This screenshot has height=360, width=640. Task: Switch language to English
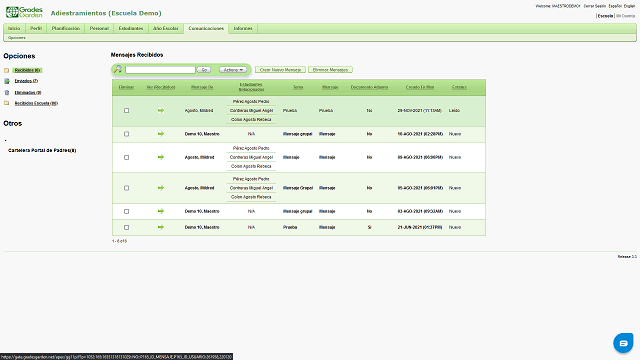click(x=629, y=6)
